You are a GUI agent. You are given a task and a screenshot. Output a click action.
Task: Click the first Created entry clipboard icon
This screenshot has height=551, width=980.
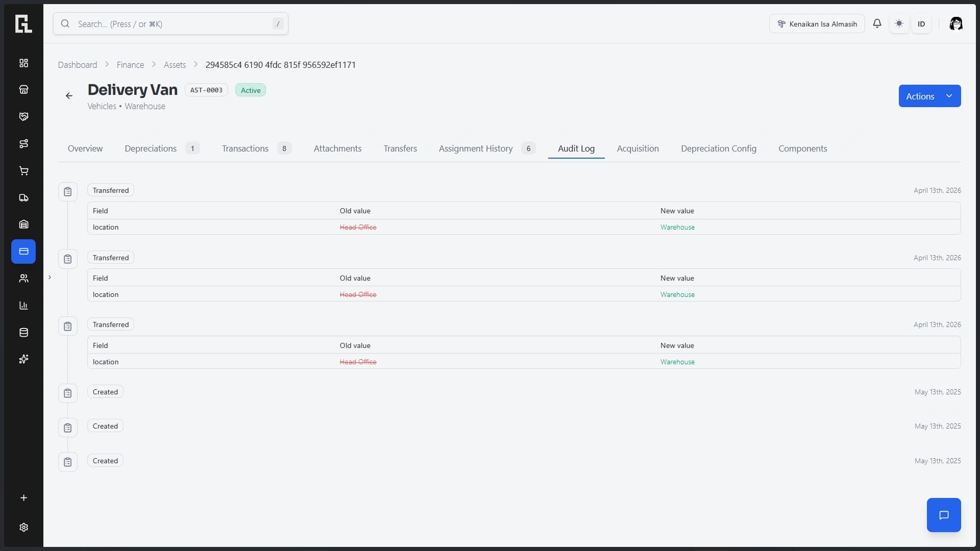point(67,393)
